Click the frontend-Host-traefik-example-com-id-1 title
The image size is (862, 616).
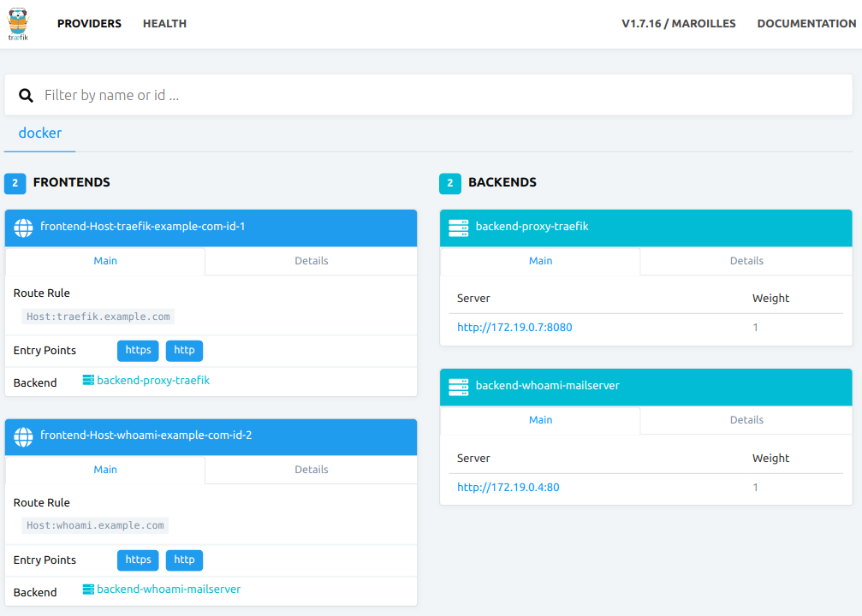(x=142, y=227)
